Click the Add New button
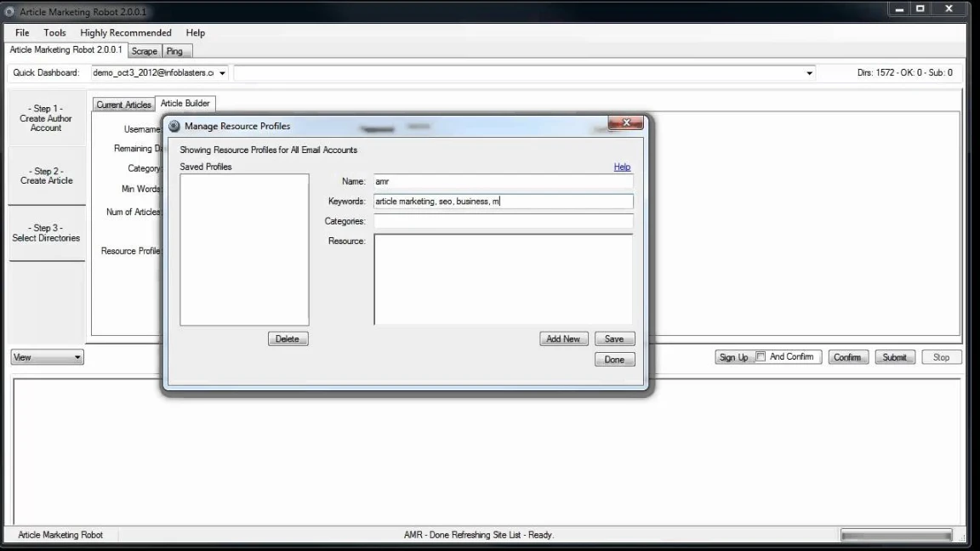This screenshot has width=980, height=551. [x=564, y=338]
